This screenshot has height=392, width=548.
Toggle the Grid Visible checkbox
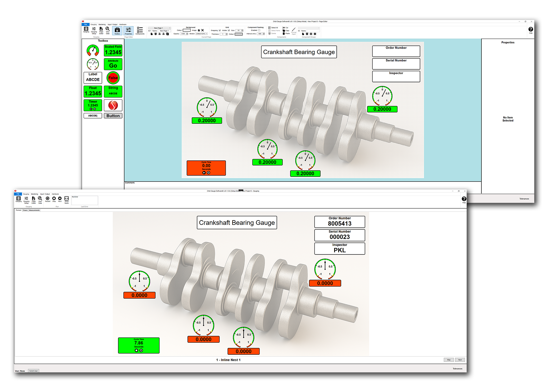click(229, 30)
